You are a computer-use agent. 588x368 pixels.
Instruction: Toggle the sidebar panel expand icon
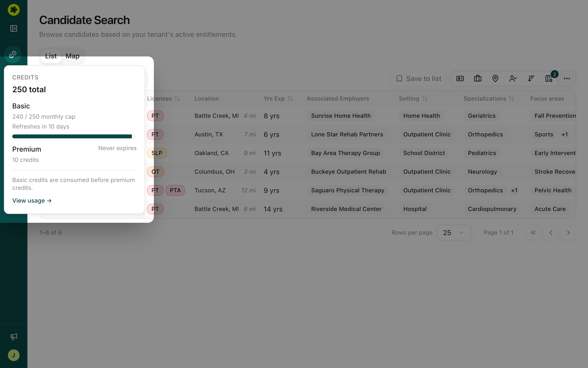click(x=14, y=28)
